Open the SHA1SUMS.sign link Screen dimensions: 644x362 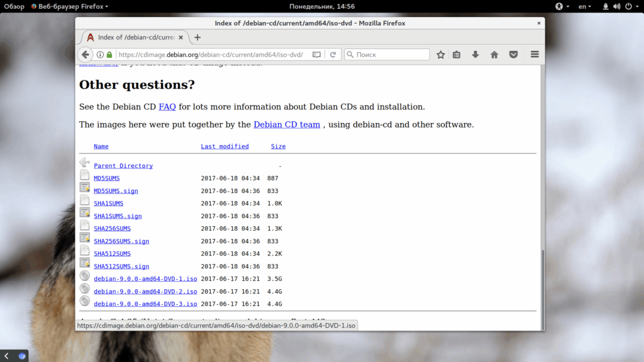click(118, 216)
